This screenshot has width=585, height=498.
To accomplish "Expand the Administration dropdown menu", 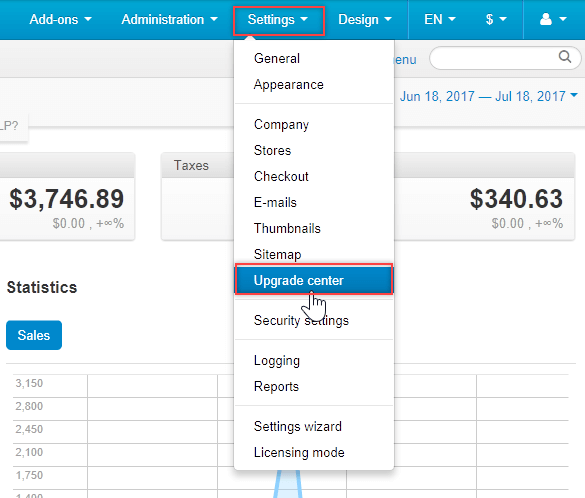I will tap(169, 19).
